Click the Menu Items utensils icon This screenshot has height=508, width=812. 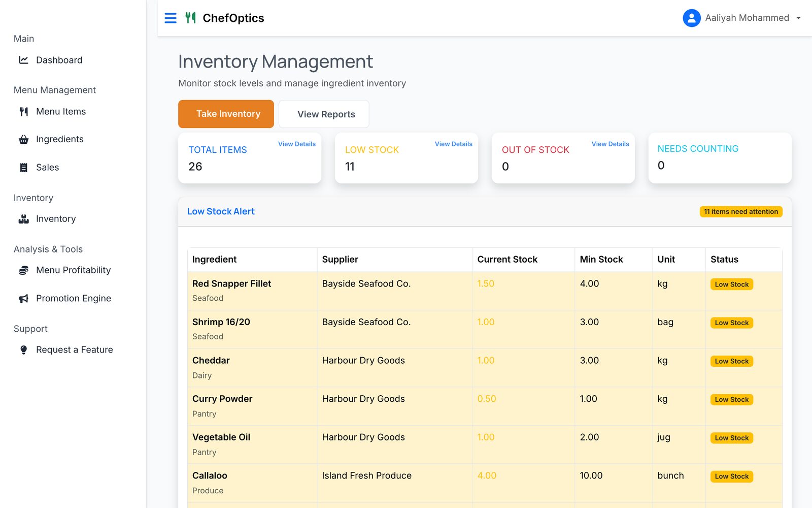[23, 112]
